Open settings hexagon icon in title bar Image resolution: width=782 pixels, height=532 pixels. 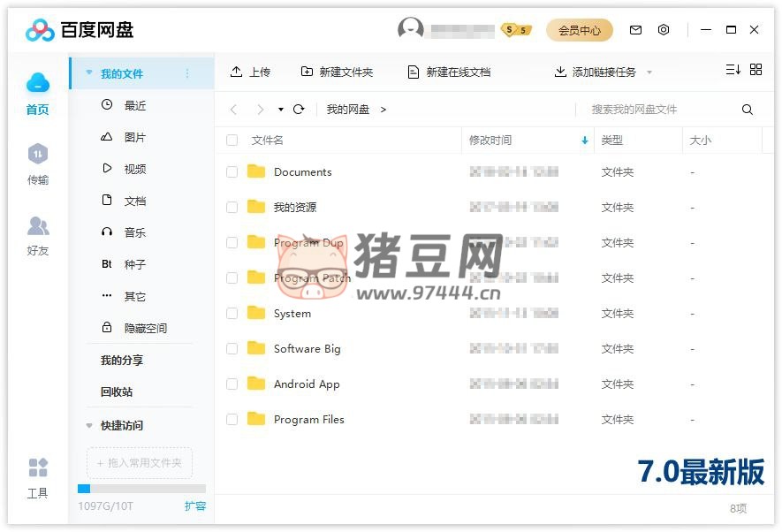[664, 30]
